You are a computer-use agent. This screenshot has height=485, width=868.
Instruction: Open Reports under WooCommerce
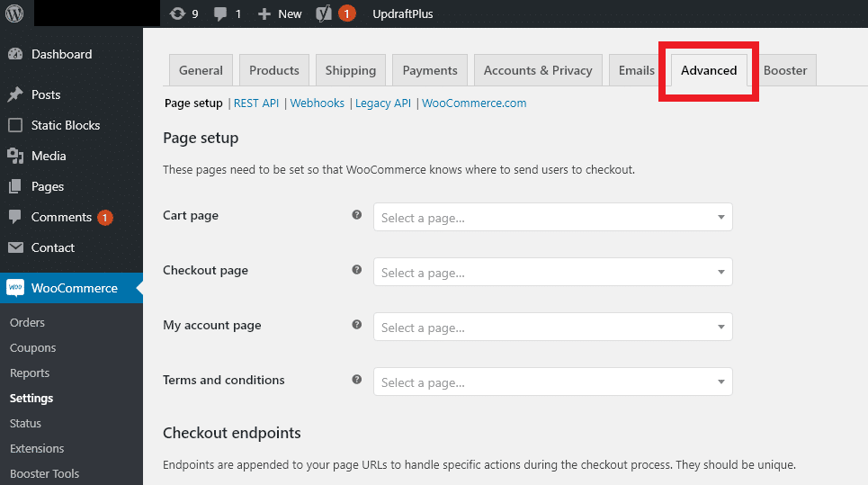(x=30, y=373)
